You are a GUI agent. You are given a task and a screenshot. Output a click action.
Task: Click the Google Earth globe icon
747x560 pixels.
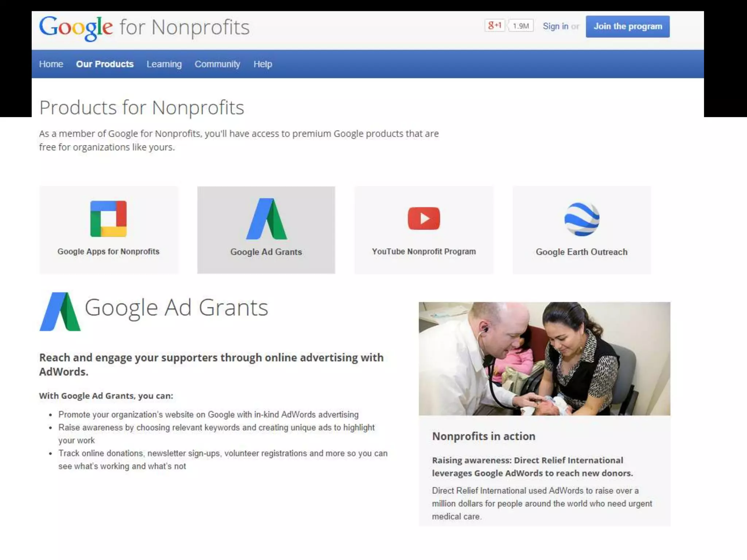click(x=581, y=219)
